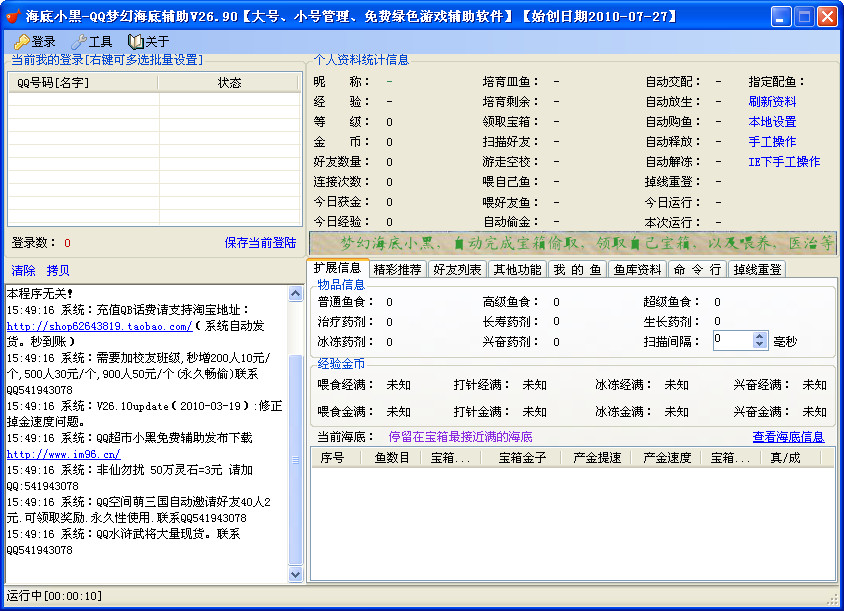Open the 掉线重登 tab

[757, 270]
